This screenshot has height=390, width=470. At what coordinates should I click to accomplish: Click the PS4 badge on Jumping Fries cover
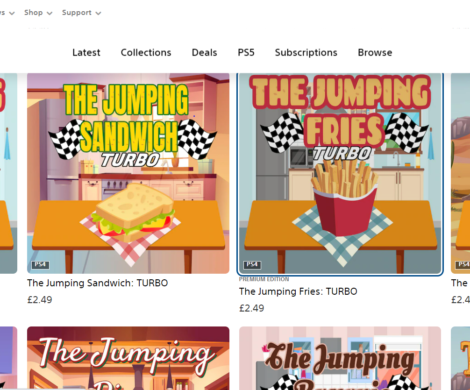(252, 265)
